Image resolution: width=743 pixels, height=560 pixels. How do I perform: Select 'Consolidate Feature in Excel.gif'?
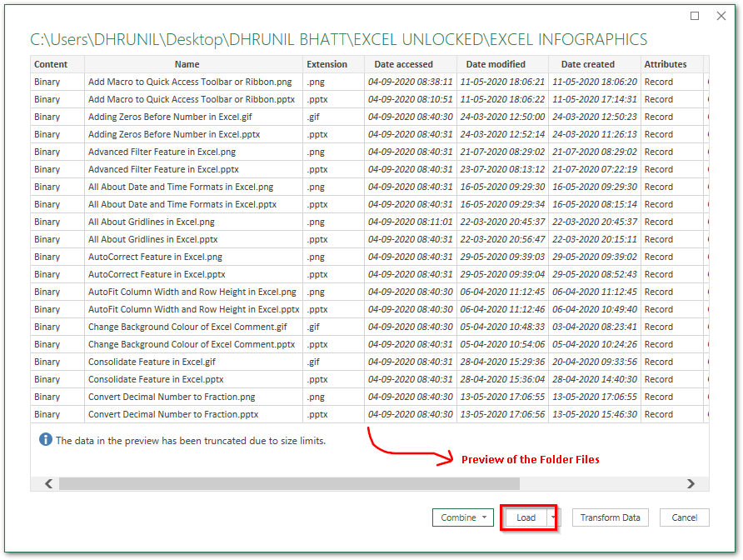click(x=152, y=362)
